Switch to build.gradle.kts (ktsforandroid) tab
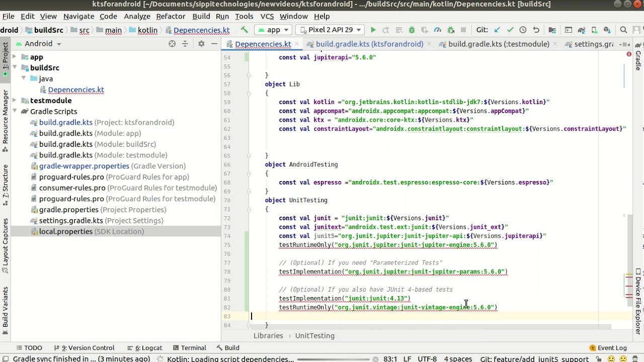Screen dimensions: 644x362 (x=369, y=44)
